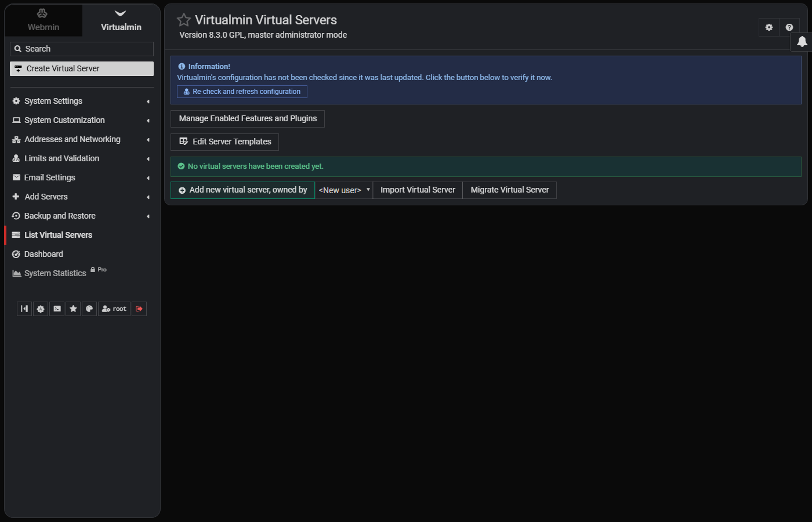This screenshot has height=522, width=812.
Task: Click Import Virtual Server button
Action: click(418, 190)
